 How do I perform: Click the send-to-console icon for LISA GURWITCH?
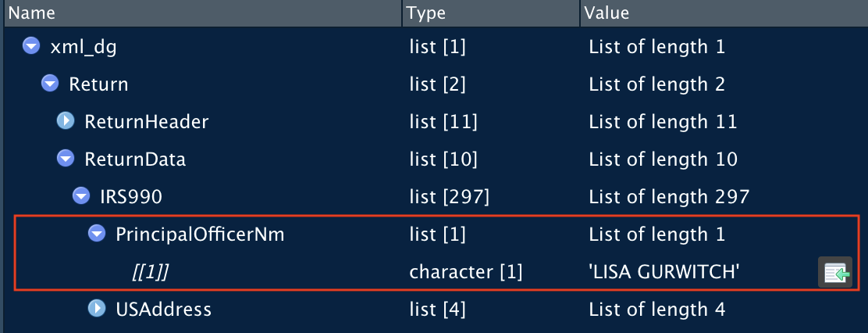point(834,272)
